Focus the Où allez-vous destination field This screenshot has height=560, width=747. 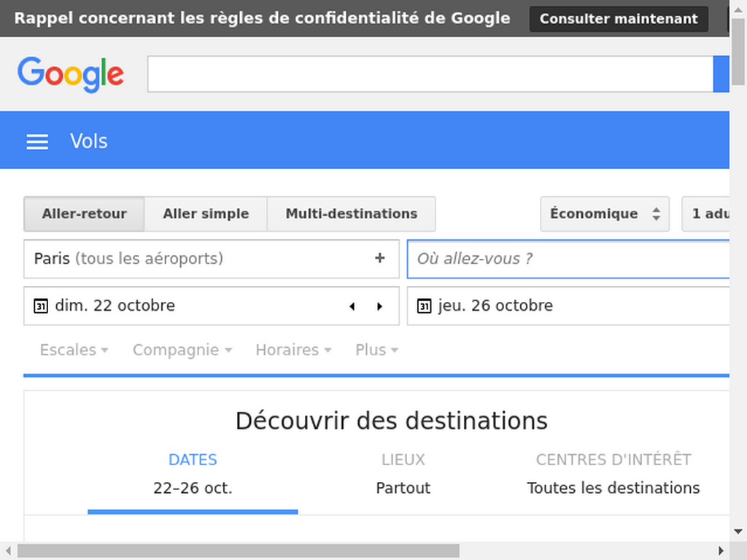click(x=568, y=259)
